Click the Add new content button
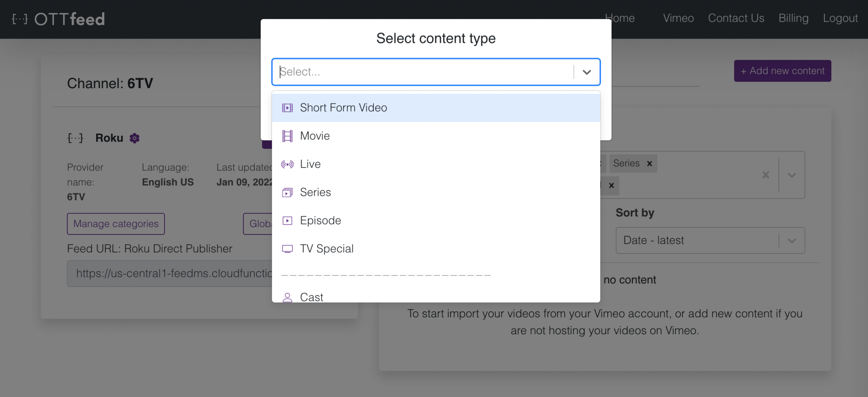The image size is (868, 397). [x=782, y=71]
